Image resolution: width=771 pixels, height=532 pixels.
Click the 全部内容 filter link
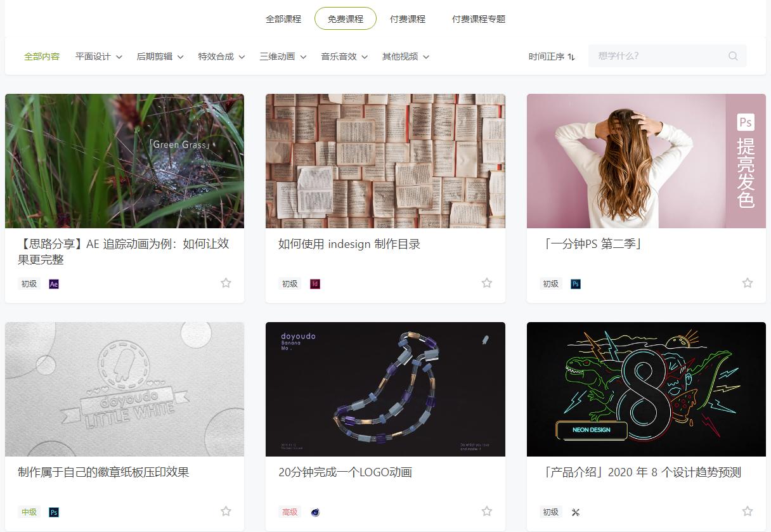pyautogui.click(x=42, y=56)
